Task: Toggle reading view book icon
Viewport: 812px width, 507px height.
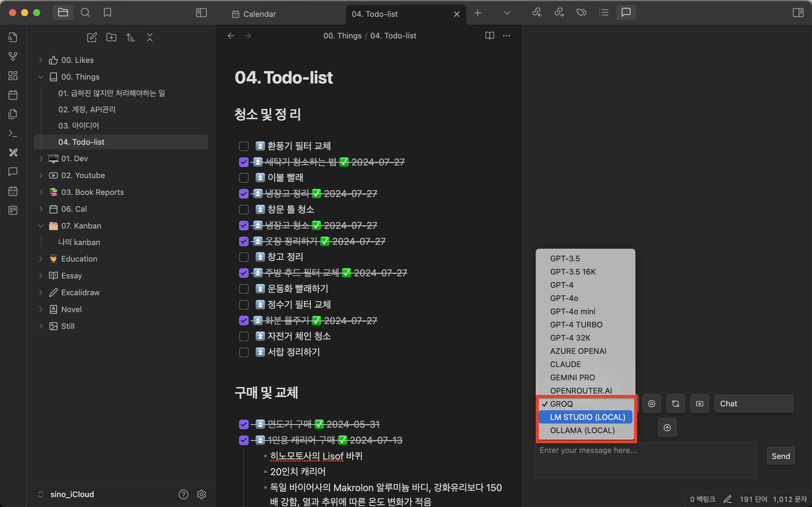Action: 489,35
